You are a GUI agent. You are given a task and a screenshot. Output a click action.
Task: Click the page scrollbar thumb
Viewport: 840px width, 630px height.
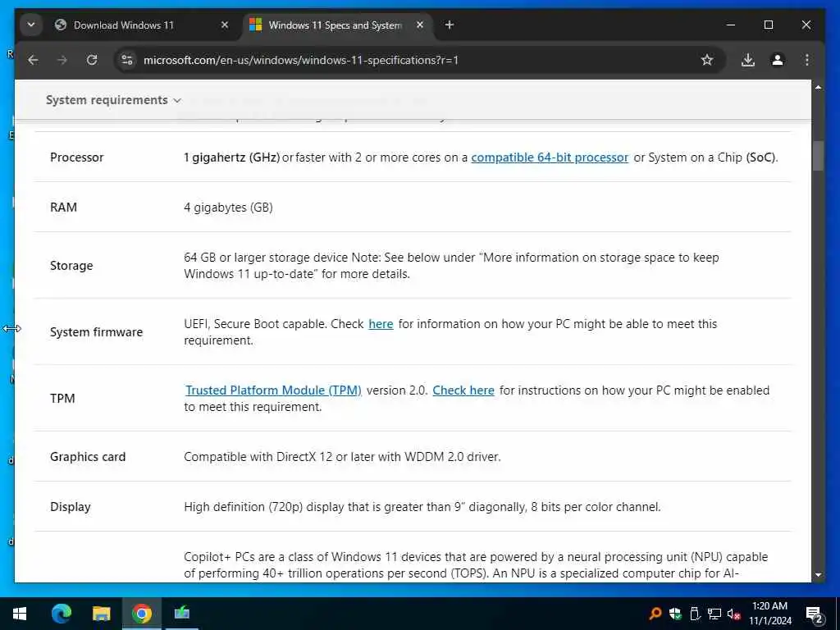click(x=818, y=155)
